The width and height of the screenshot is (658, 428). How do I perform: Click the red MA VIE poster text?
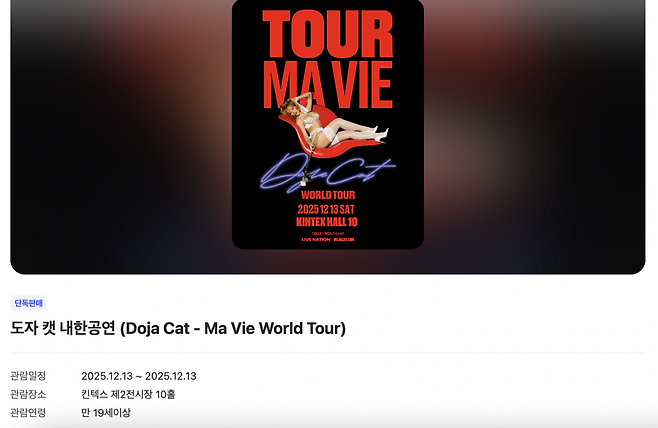click(x=328, y=85)
